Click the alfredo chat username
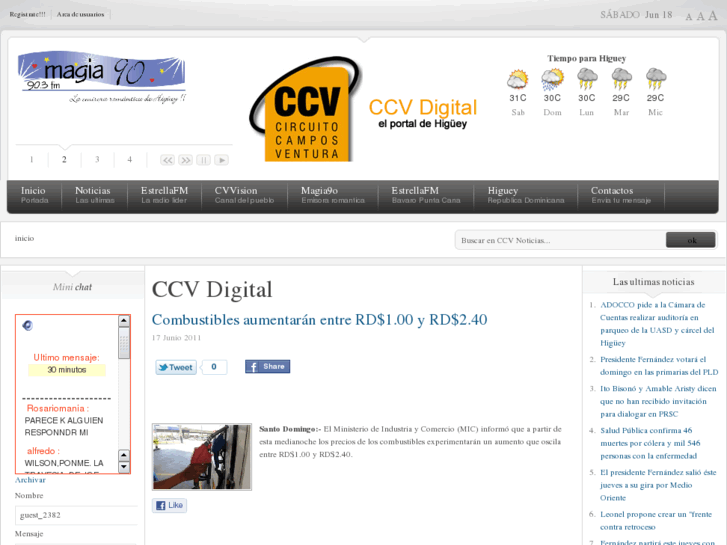Screen dimensions: 727x545 41,451
